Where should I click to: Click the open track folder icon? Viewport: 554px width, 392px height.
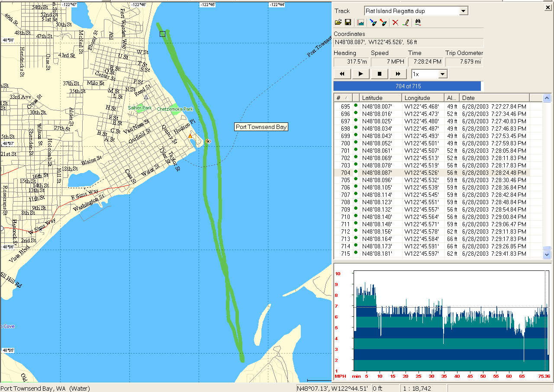(338, 22)
